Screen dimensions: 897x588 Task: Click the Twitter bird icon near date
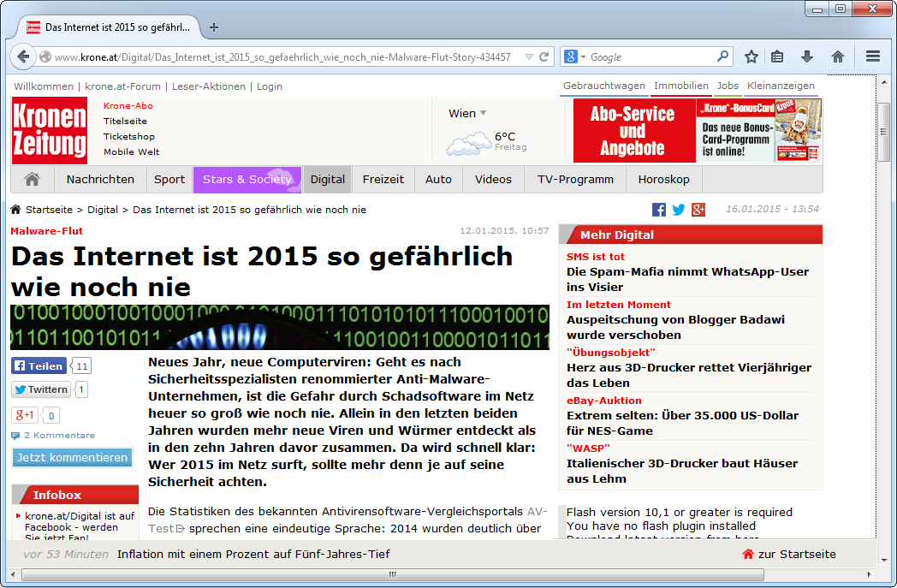[x=679, y=210]
